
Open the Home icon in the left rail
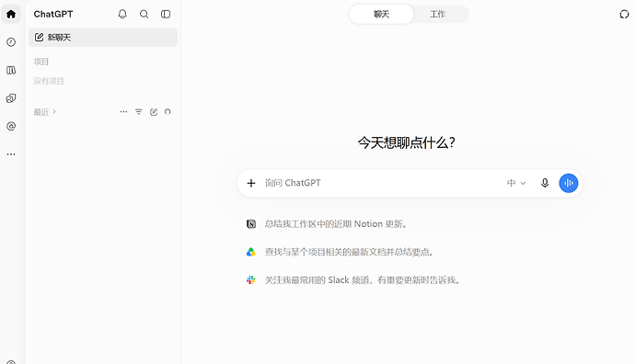(11, 14)
